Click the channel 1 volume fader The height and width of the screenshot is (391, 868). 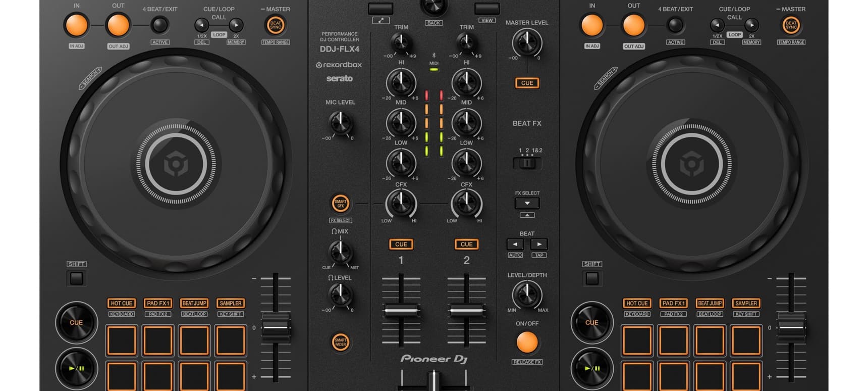point(401,310)
